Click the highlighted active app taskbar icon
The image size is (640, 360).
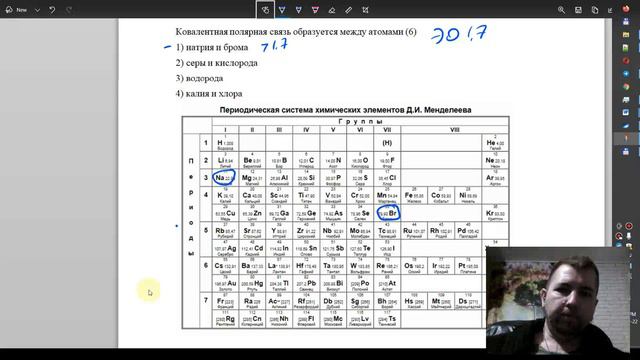[x=626, y=139]
